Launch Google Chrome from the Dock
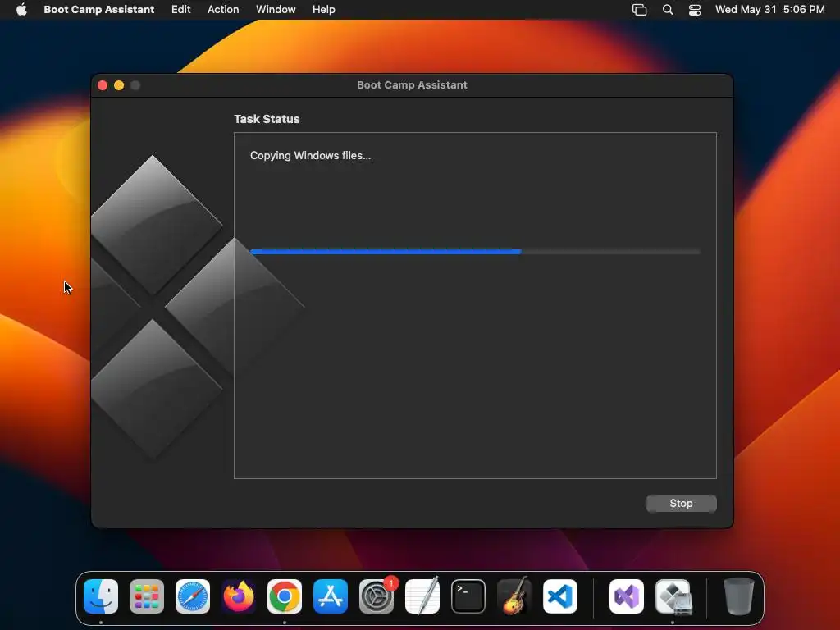This screenshot has height=630, width=840. (285, 596)
